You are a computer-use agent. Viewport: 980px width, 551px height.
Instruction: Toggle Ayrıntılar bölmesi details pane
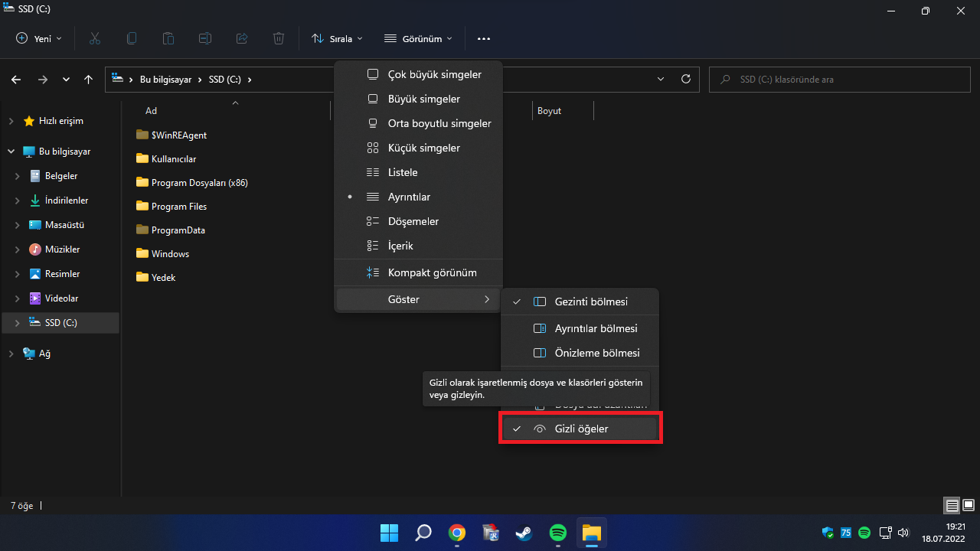(x=580, y=328)
